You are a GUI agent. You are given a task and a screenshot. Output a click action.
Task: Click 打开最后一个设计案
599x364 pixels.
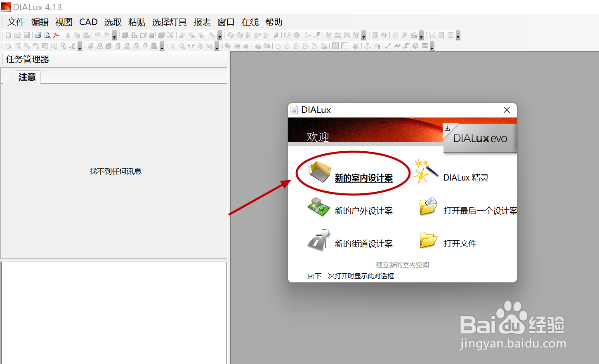[x=480, y=211]
